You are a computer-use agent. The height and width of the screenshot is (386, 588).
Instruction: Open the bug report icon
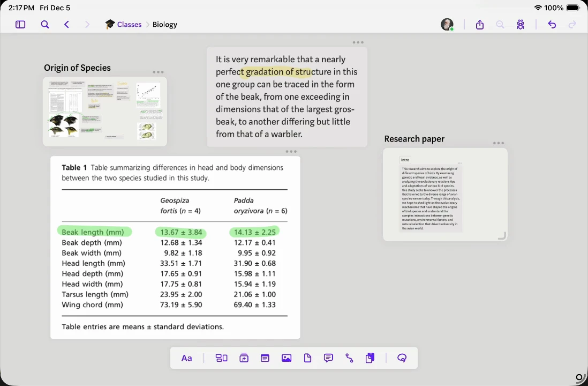pos(520,25)
